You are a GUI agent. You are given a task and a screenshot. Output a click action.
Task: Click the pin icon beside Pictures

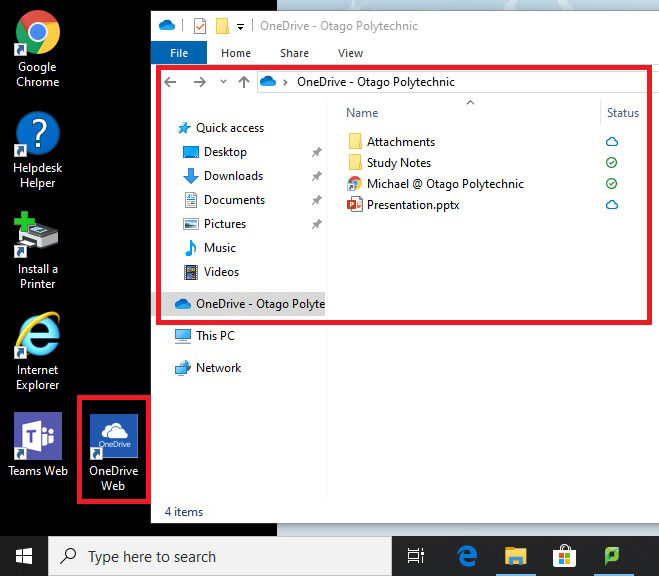pyautogui.click(x=316, y=224)
